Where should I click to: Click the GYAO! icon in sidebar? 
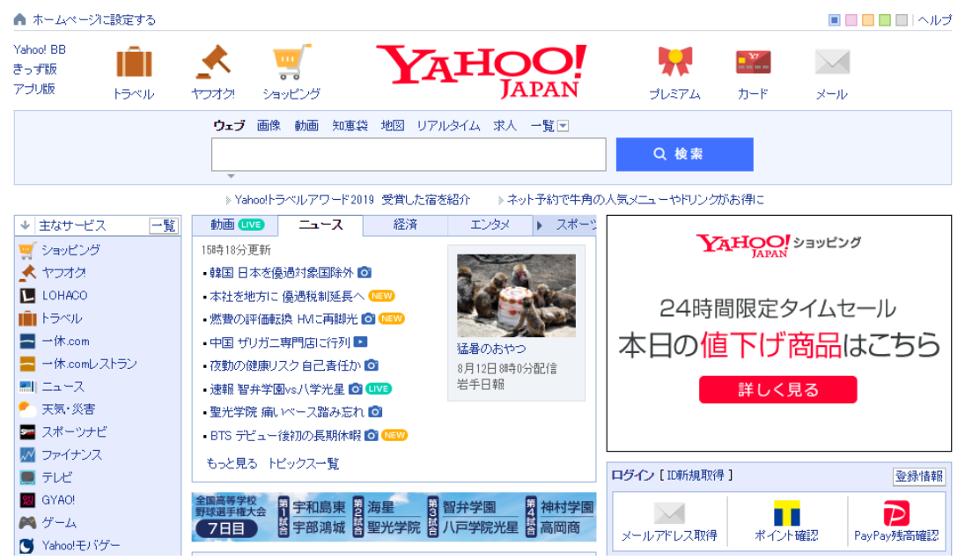click(x=27, y=500)
